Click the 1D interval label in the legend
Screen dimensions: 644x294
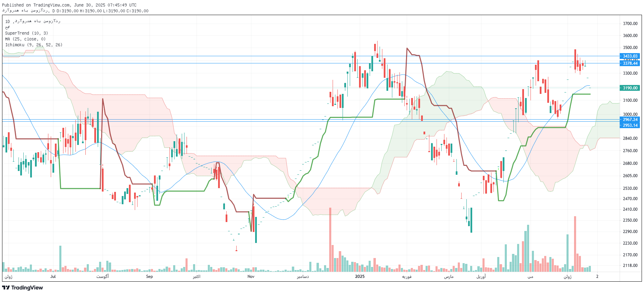click(8, 22)
